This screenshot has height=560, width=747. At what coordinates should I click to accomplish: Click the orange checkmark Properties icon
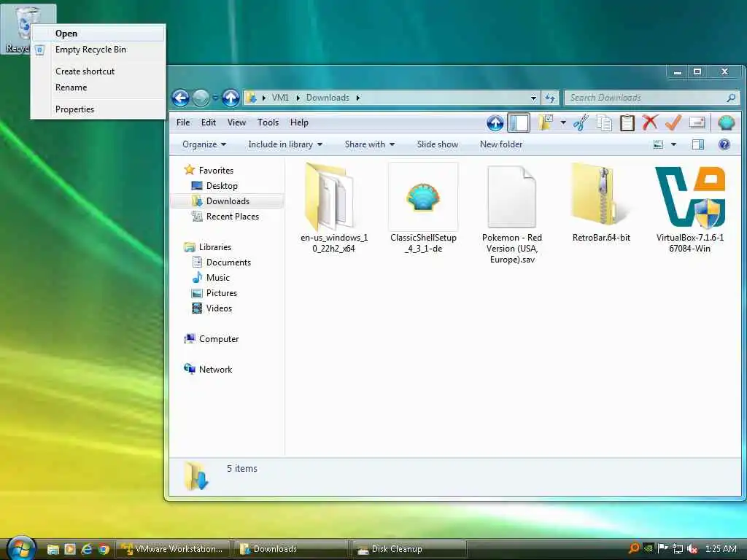click(673, 122)
